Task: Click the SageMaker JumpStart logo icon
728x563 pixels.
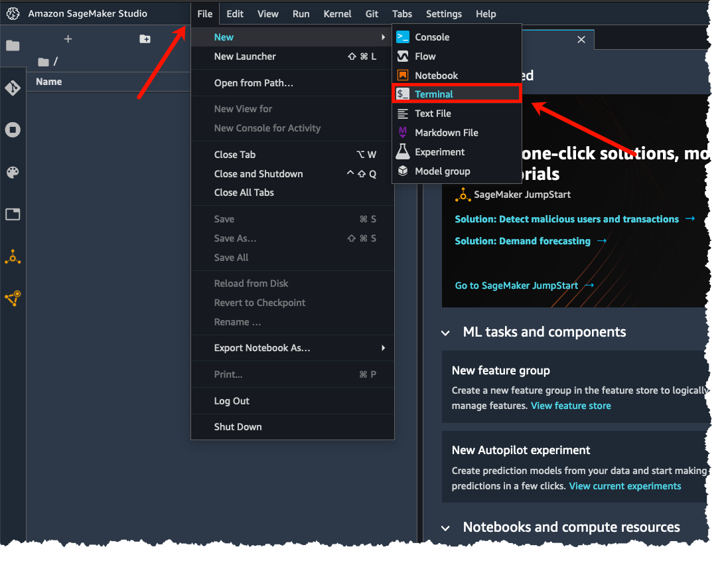Action: click(x=463, y=195)
